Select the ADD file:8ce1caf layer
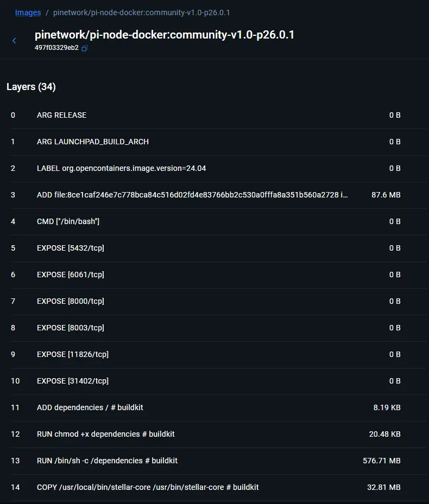 point(219,195)
